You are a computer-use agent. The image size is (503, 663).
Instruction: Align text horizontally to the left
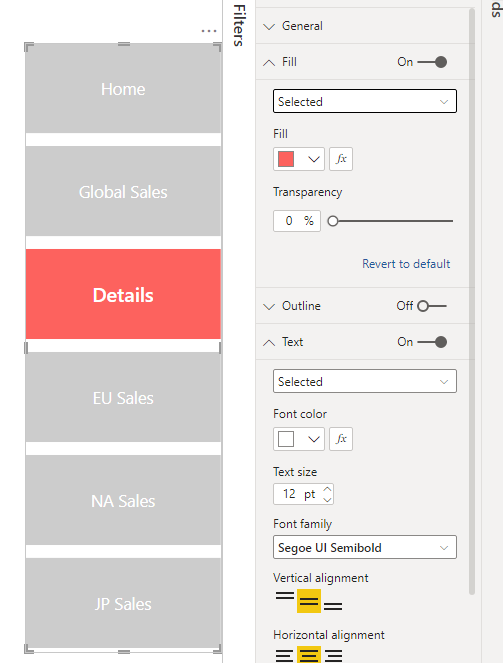pyautogui.click(x=284, y=655)
